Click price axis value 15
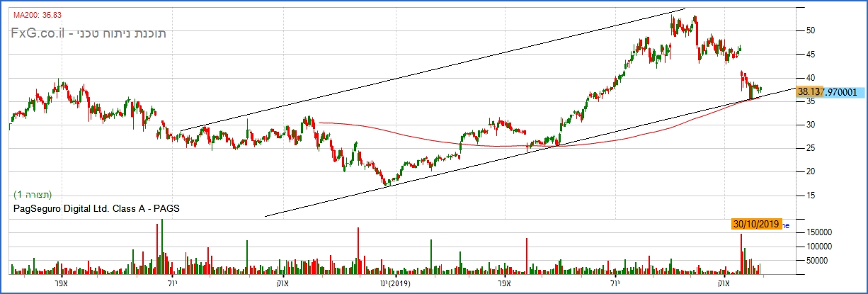The image size is (868, 294). pos(809,195)
